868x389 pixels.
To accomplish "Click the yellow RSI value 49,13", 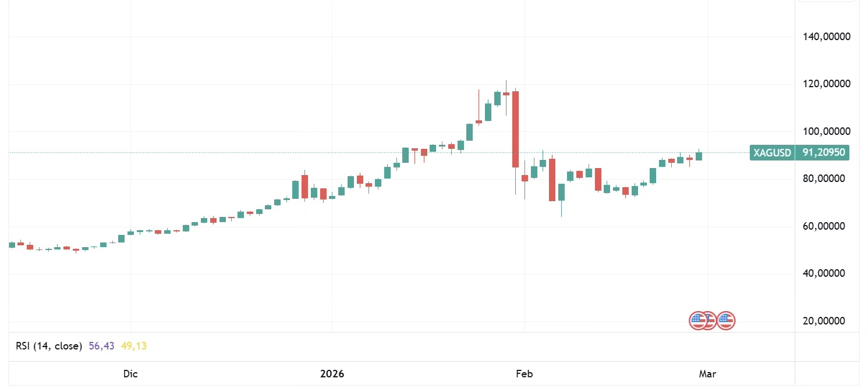I will click(x=134, y=346).
